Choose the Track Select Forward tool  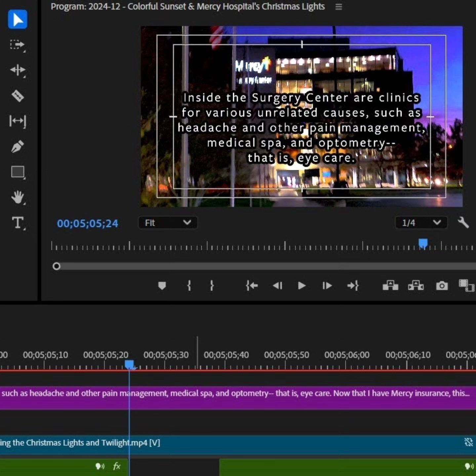(x=18, y=45)
